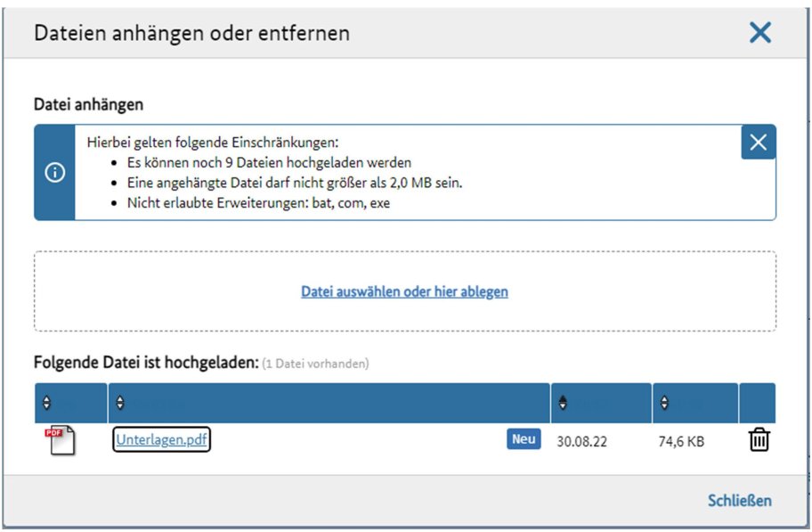Click the 'Folgende Datei ist hochgeladen' heading

(x=145, y=363)
